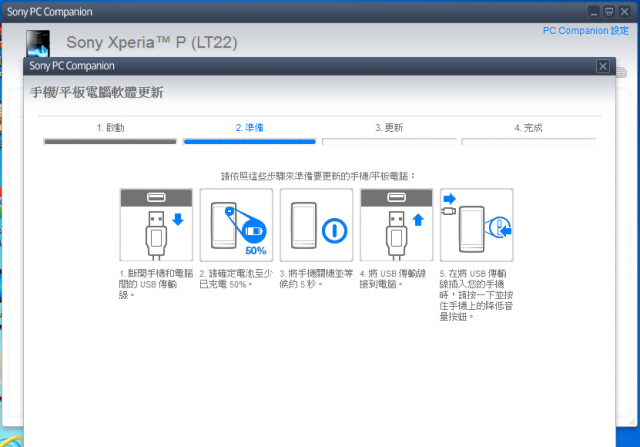Click the step 2. 準備 label
Viewport: 640px width, 447px height.
pos(249,128)
